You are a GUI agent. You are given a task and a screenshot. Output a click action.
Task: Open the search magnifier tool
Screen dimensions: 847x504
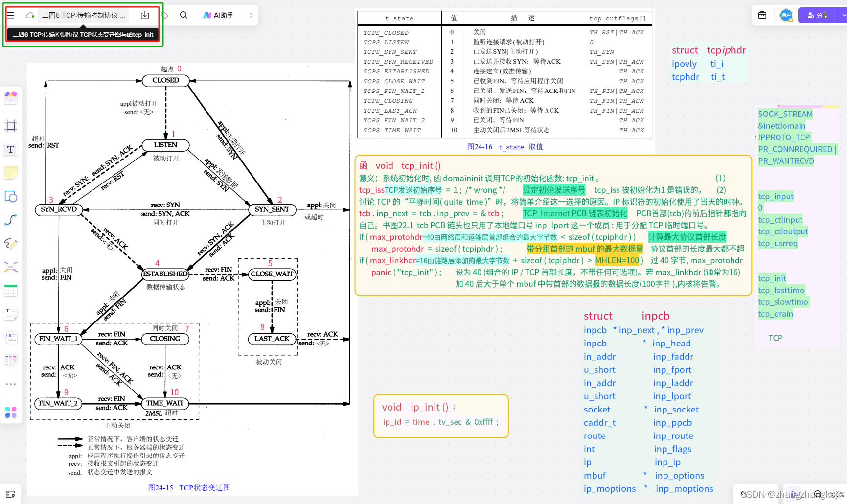click(x=183, y=15)
